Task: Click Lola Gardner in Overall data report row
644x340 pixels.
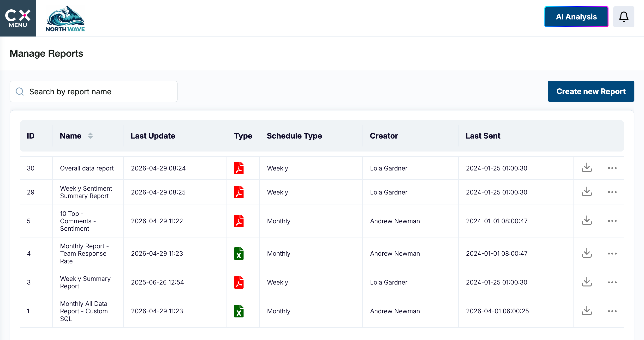Action: (388, 168)
